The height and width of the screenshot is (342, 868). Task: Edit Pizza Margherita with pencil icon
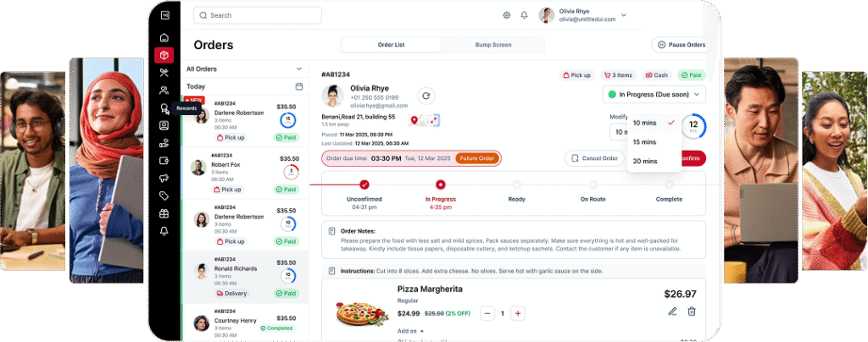672,312
